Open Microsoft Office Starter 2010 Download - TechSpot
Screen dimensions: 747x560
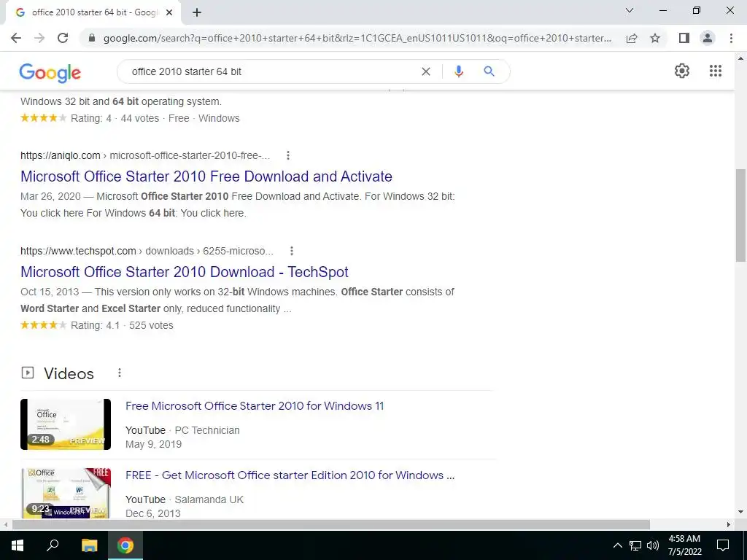(185, 272)
